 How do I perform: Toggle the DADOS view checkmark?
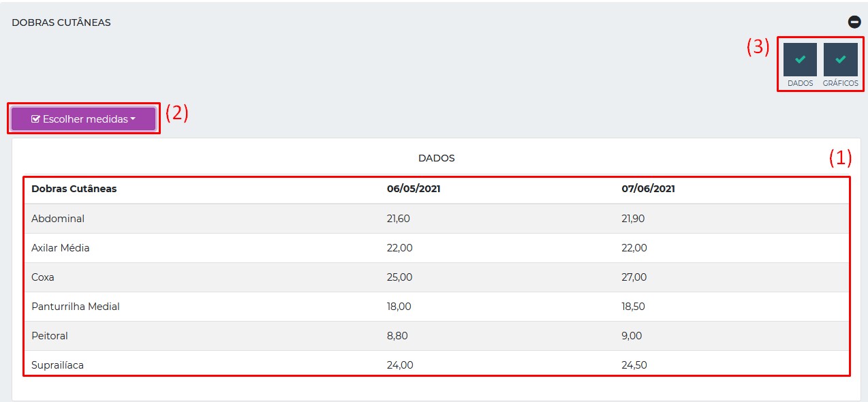pyautogui.click(x=800, y=60)
